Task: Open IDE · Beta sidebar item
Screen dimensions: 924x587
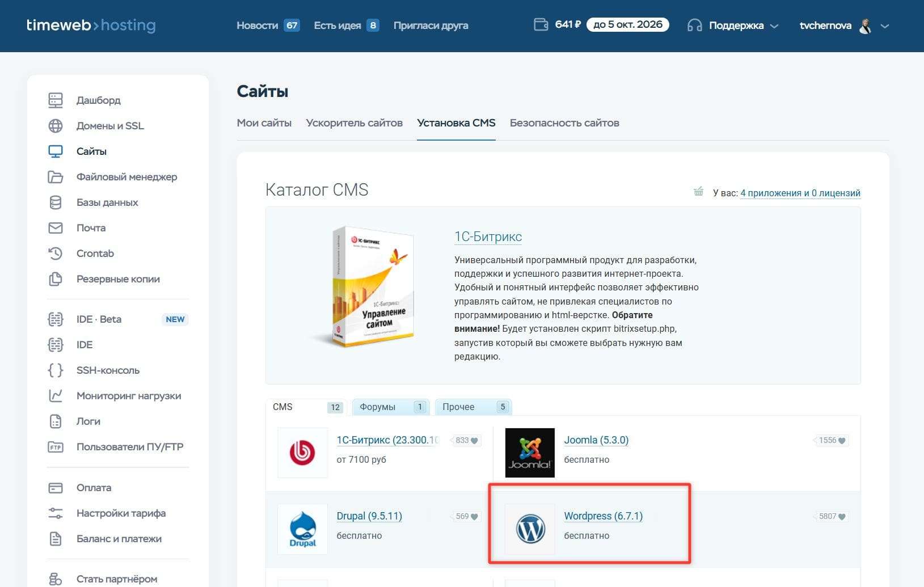Action: click(118, 319)
